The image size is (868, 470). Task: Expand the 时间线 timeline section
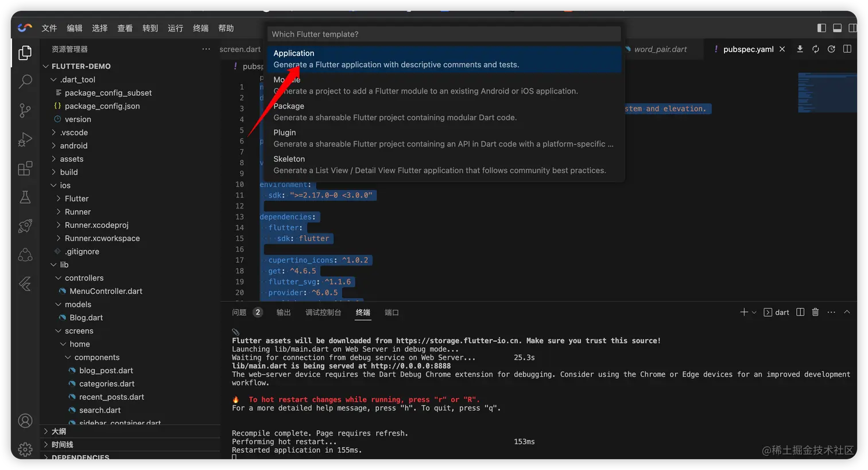tap(130, 445)
